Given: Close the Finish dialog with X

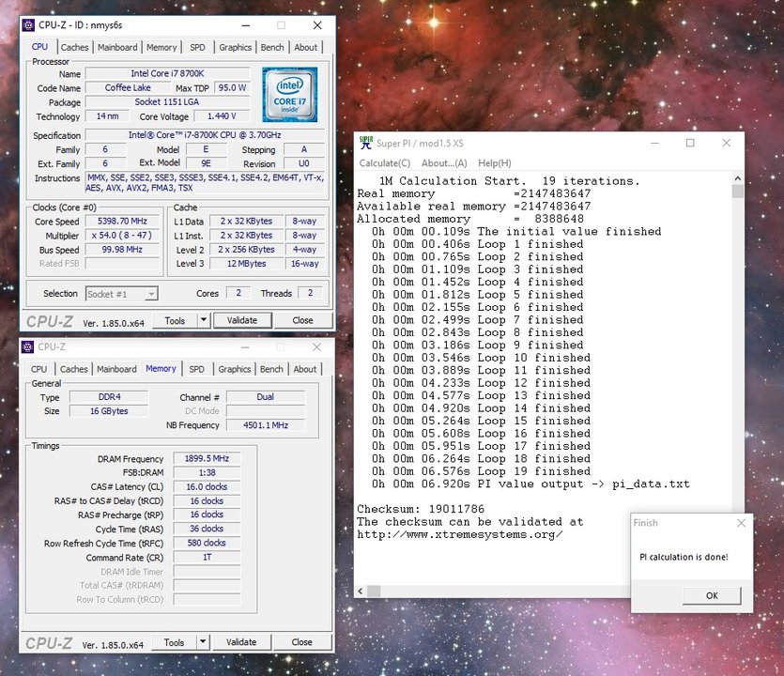Looking at the screenshot, I should point(741,523).
